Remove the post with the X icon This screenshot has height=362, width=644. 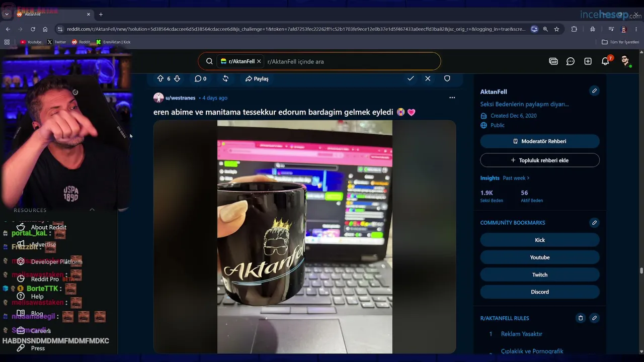click(428, 78)
